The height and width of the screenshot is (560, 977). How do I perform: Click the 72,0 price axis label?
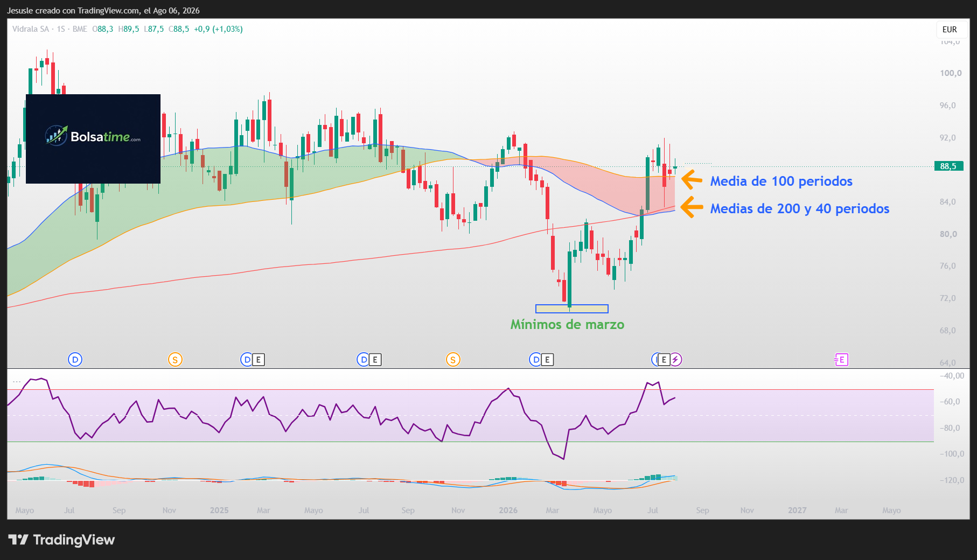coord(948,298)
